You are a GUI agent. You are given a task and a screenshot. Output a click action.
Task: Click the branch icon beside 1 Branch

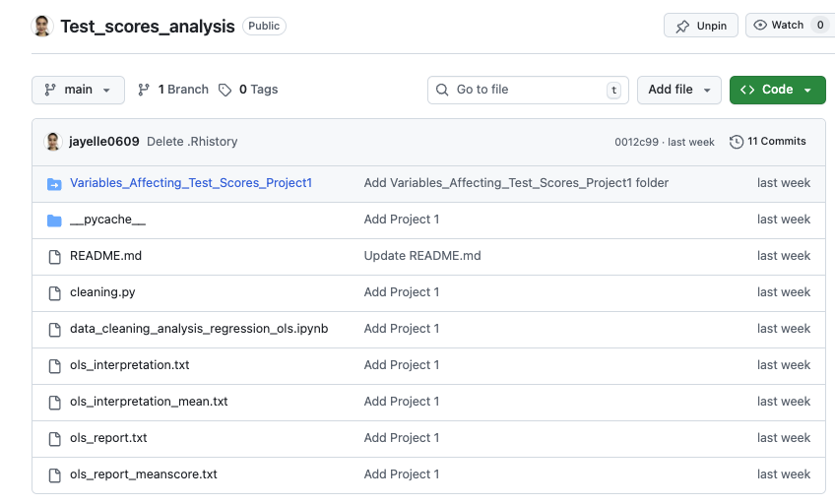[144, 90]
